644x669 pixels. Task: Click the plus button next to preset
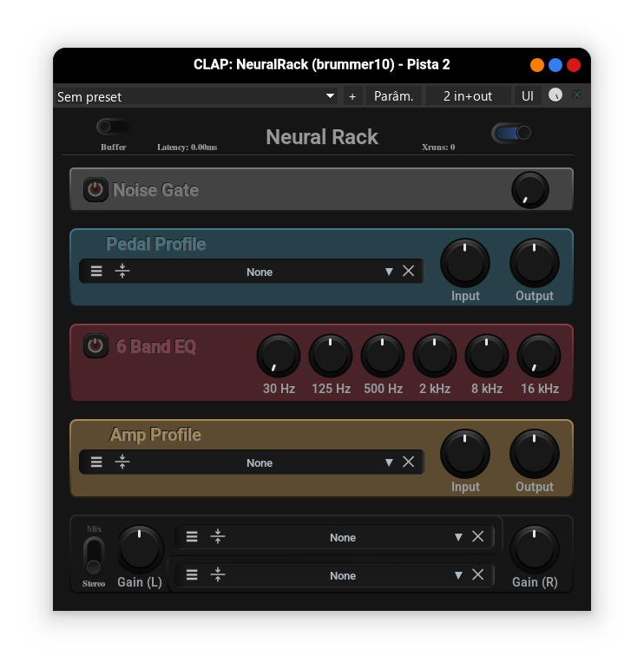[352, 96]
